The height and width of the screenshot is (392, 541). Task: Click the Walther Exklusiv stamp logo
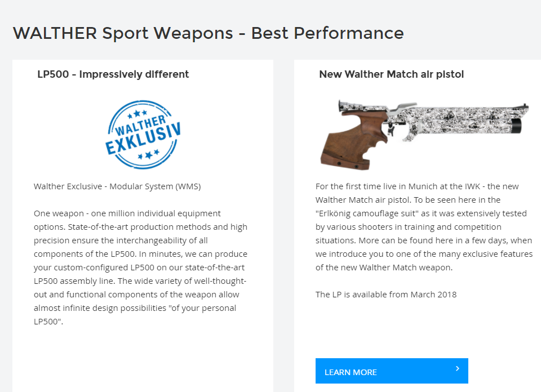[x=143, y=135]
